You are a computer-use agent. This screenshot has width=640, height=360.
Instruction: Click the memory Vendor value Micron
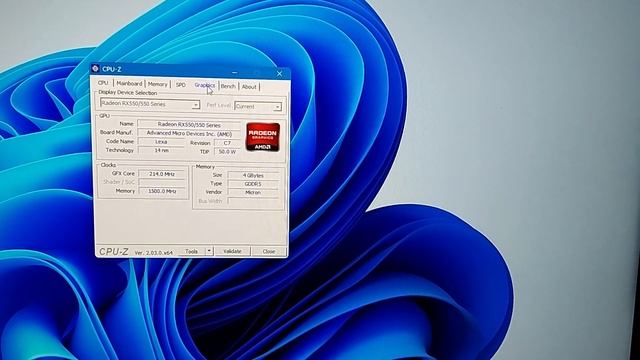point(253,192)
